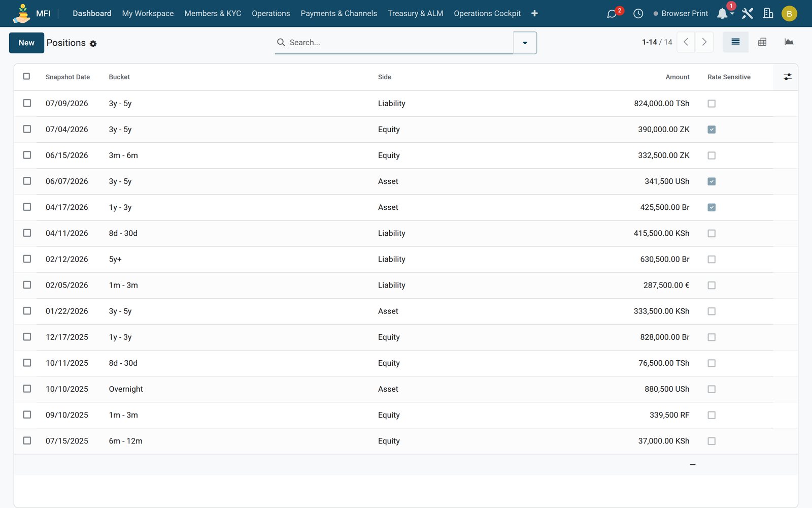
Task: Select the 07/15/2025 row checkbox
Action: pyautogui.click(x=27, y=440)
